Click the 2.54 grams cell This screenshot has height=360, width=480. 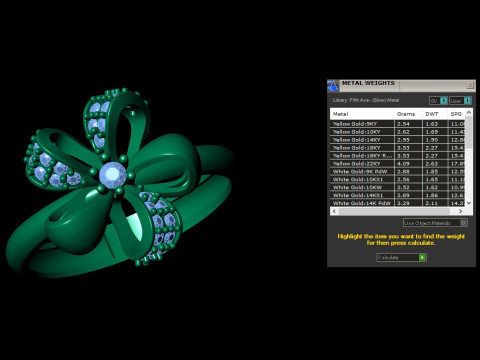(x=408, y=124)
